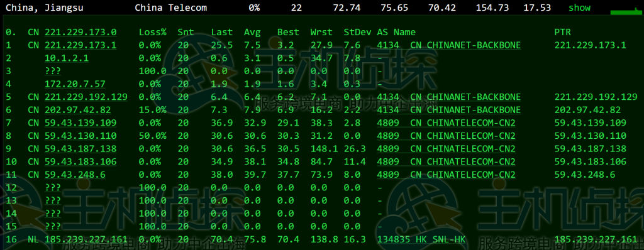This screenshot has width=644, height=250.
Task: Click the 221.229.173.0 source network link
Action: tap(80, 32)
